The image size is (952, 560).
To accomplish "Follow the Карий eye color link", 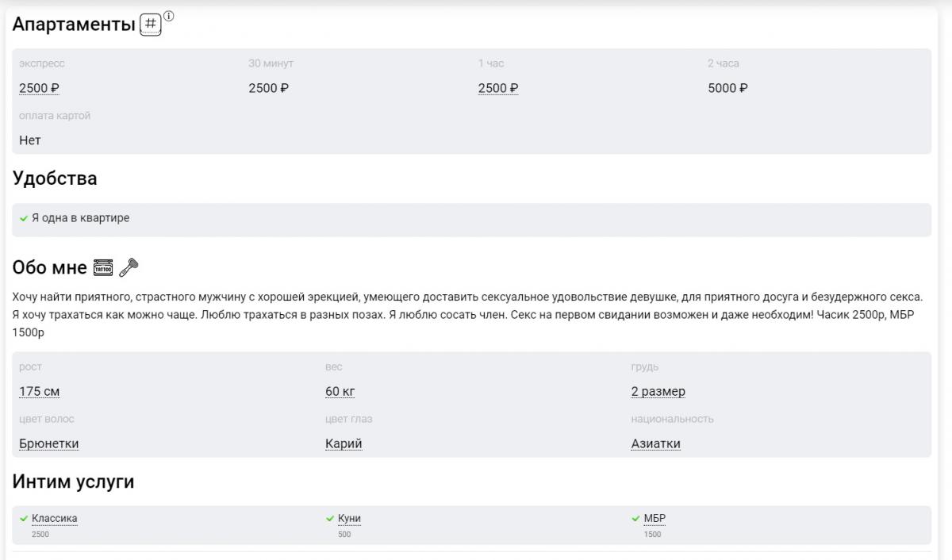I will click(344, 444).
